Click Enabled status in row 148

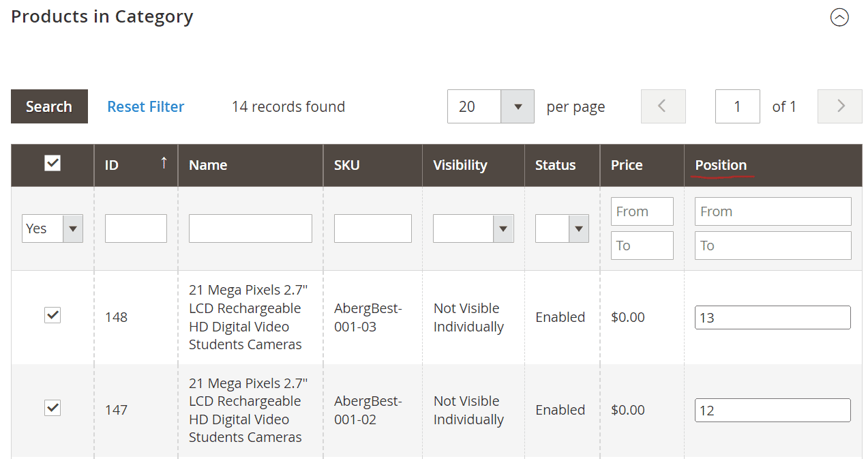point(560,317)
